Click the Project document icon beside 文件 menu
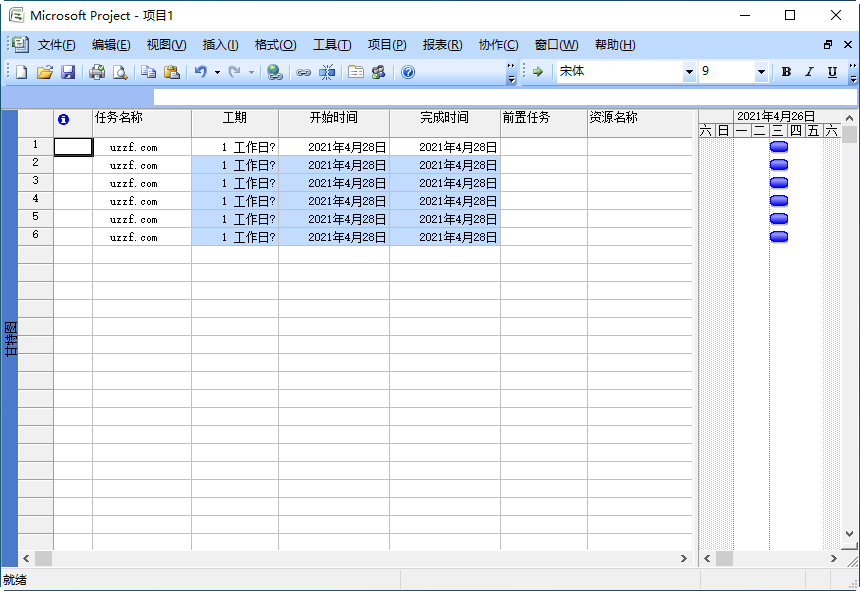The height and width of the screenshot is (591, 860). tap(20, 44)
